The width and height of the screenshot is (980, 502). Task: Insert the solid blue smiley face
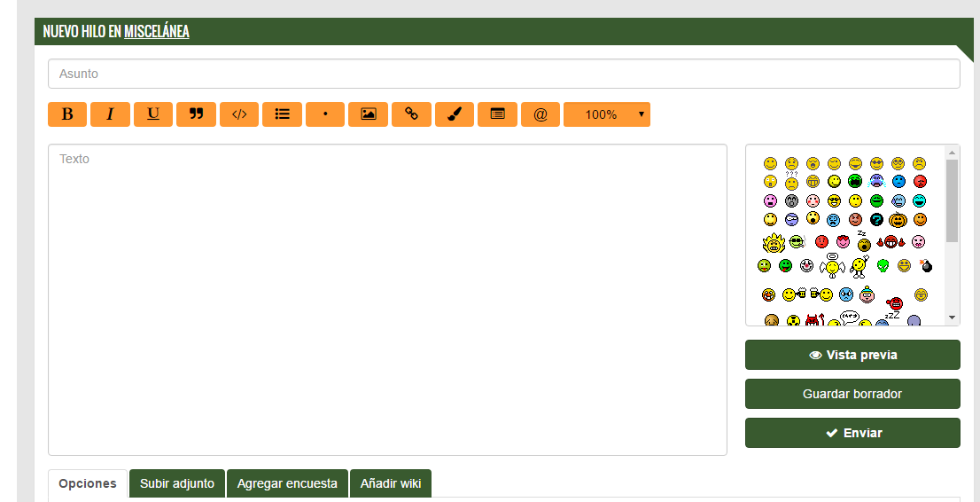[898, 181]
